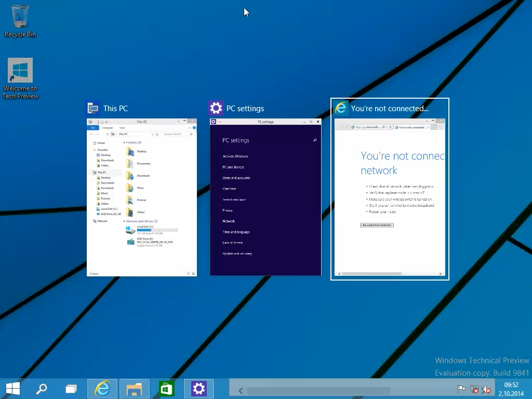532x399 pixels.
Task: Select the Internet Explorer "You're not connected" thumbnail
Action: click(390, 197)
